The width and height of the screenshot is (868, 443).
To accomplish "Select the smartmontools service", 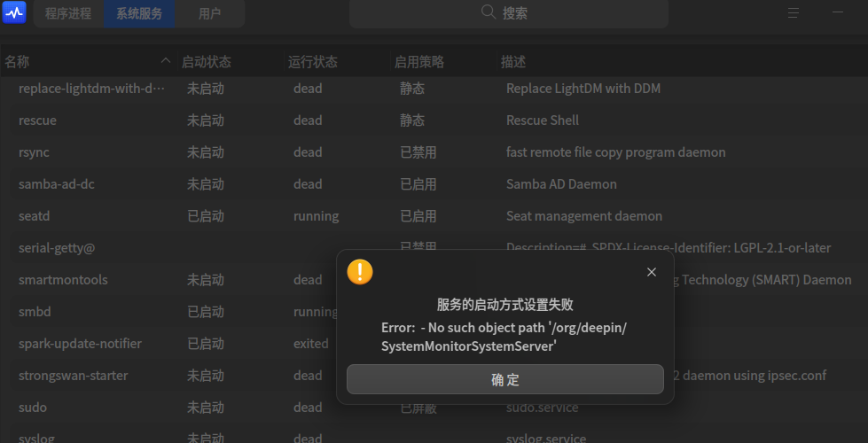I will coord(63,280).
